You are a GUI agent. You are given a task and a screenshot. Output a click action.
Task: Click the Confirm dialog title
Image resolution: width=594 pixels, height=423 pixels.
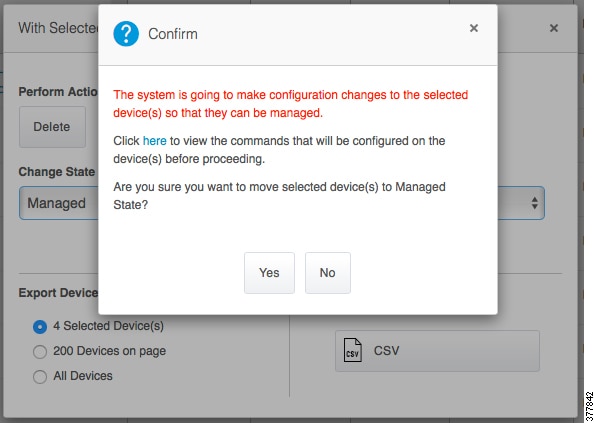(x=173, y=34)
